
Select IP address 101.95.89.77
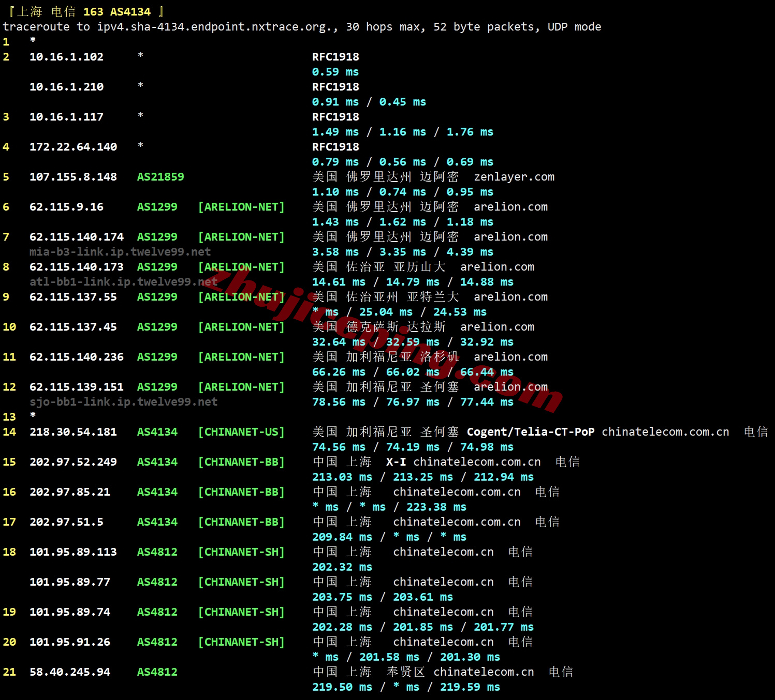pos(70,582)
